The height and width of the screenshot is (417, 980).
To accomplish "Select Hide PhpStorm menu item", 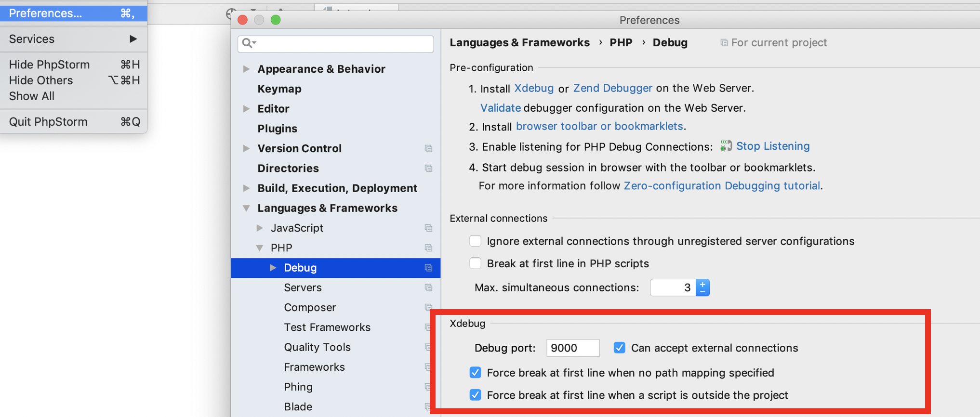I will pyautogui.click(x=73, y=65).
